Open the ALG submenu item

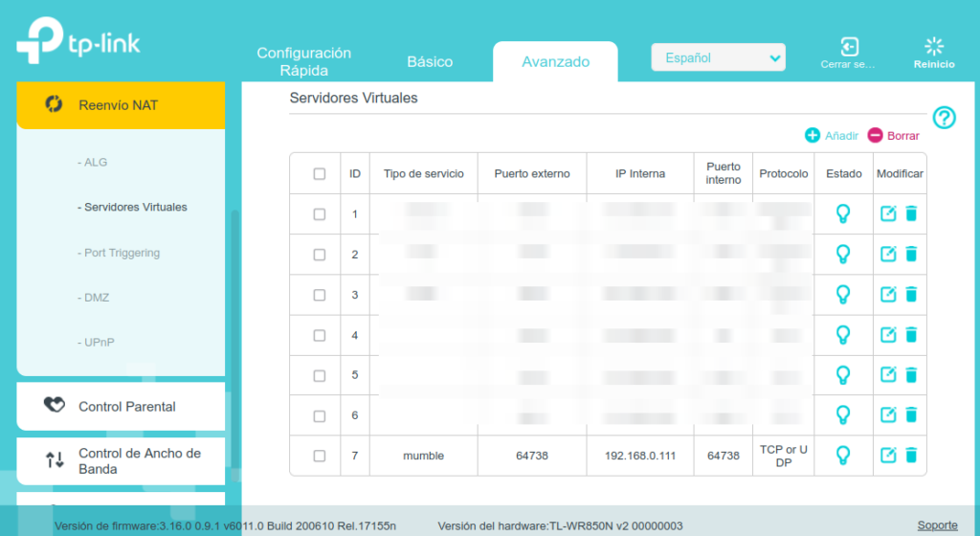coord(93,163)
